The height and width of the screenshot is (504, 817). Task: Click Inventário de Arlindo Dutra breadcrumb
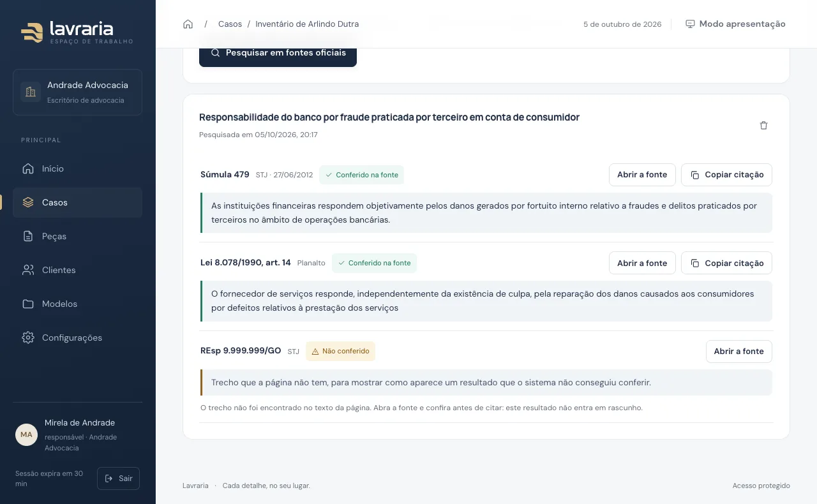point(307,24)
